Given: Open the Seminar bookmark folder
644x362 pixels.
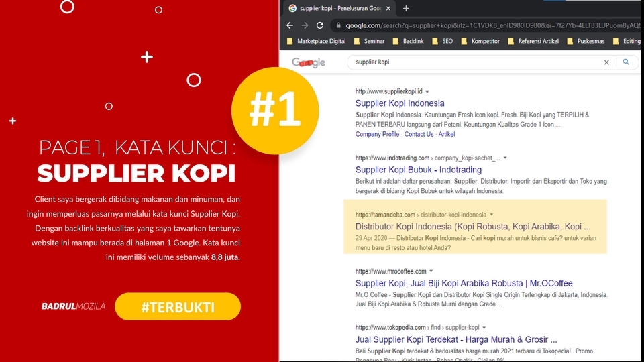Looking at the screenshot, I should 369,41.
